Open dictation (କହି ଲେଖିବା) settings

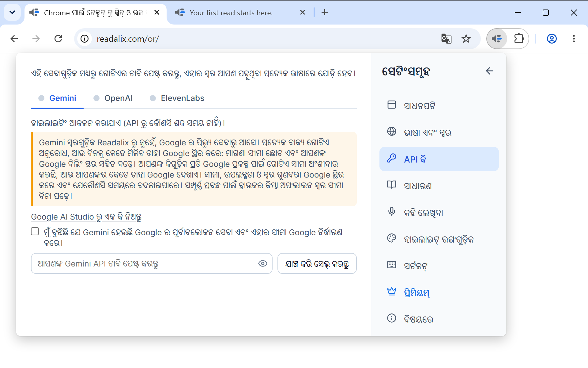(x=439, y=212)
